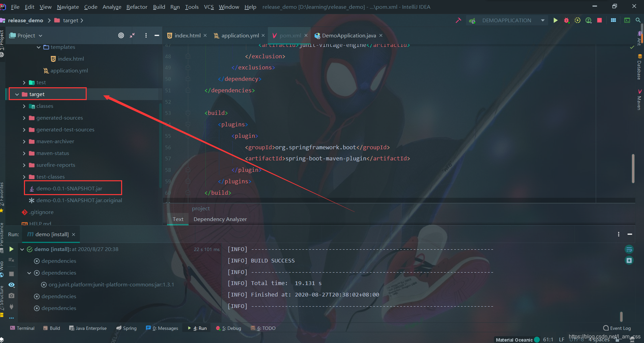644x343 pixels.
Task: Collapse the templates folder
Action: (x=38, y=47)
